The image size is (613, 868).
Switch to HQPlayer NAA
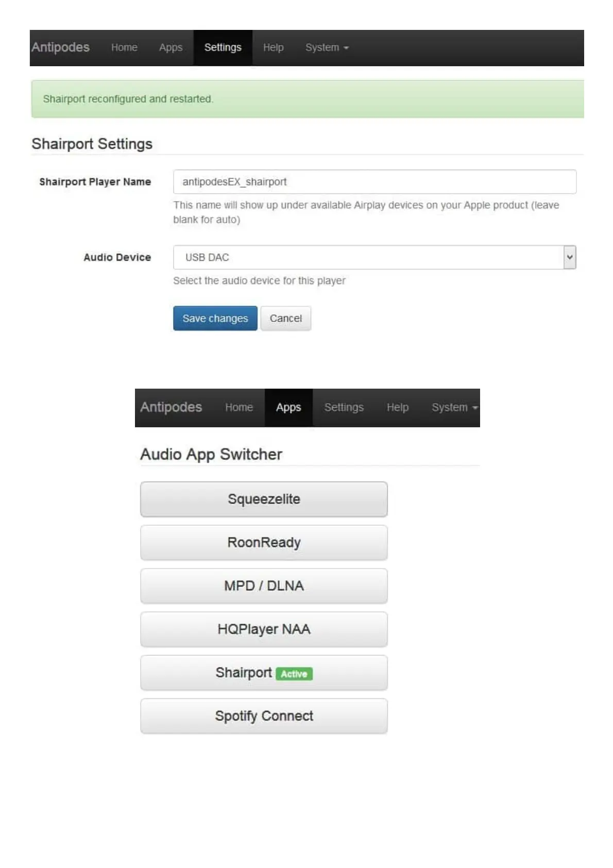(264, 629)
